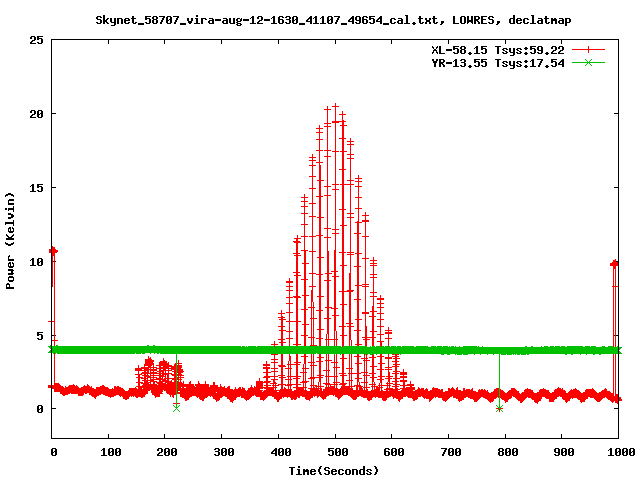Click the x-axis tick label 600
This screenshot has height=480, width=640.
(394, 452)
